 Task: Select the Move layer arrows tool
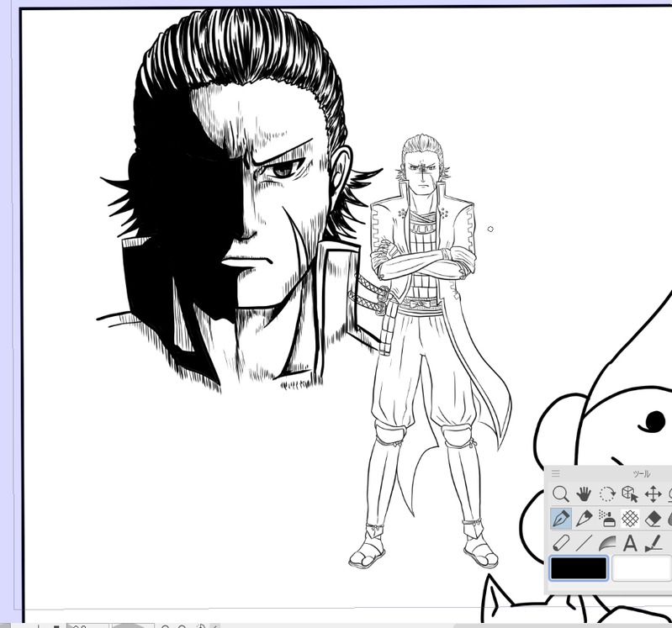click(x=653, y=494)
